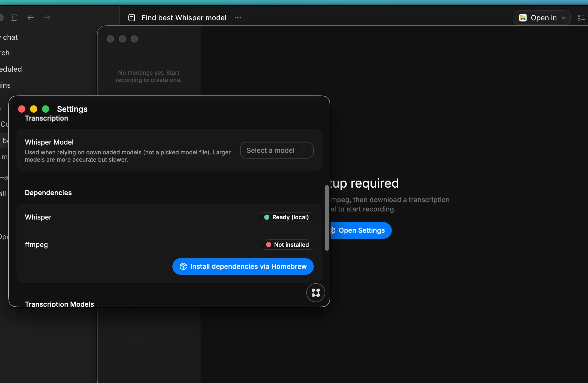Click the Dependencies section heading

[48, 193]
